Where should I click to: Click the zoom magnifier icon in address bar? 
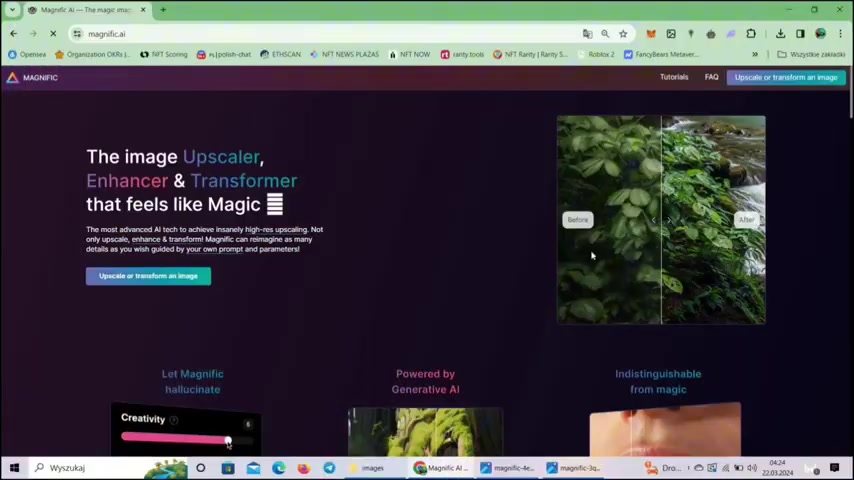(x=605, y=34)
